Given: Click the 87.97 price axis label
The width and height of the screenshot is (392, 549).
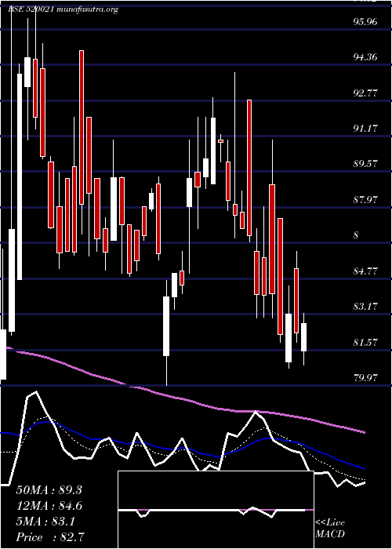Looking at the screenshot, I should click(x=365, y=199).
